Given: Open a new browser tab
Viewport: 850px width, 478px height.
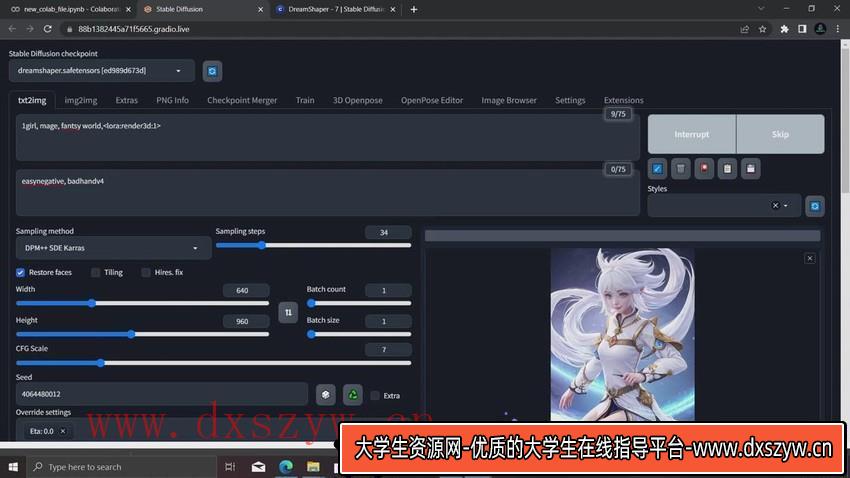Looking at the screenshot, I should click(x=414, y=9).
